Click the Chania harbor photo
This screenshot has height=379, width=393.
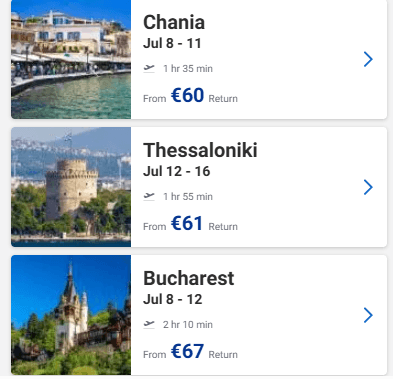pos(71,59)
